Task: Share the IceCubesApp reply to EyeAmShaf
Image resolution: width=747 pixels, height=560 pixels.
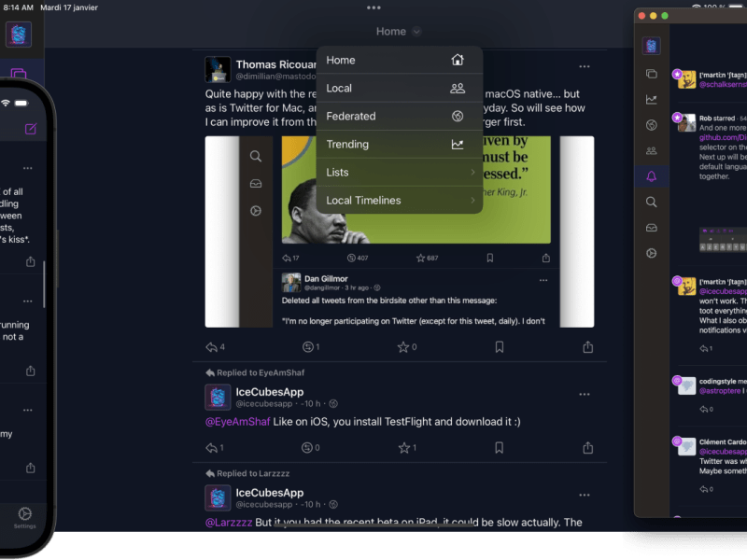Action: click(587, 448)
